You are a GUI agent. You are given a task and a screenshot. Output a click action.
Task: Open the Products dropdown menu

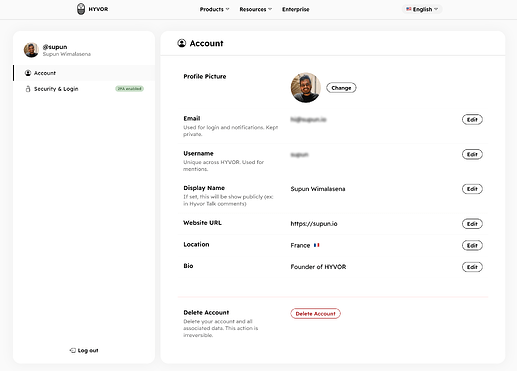tap(214, 9)
